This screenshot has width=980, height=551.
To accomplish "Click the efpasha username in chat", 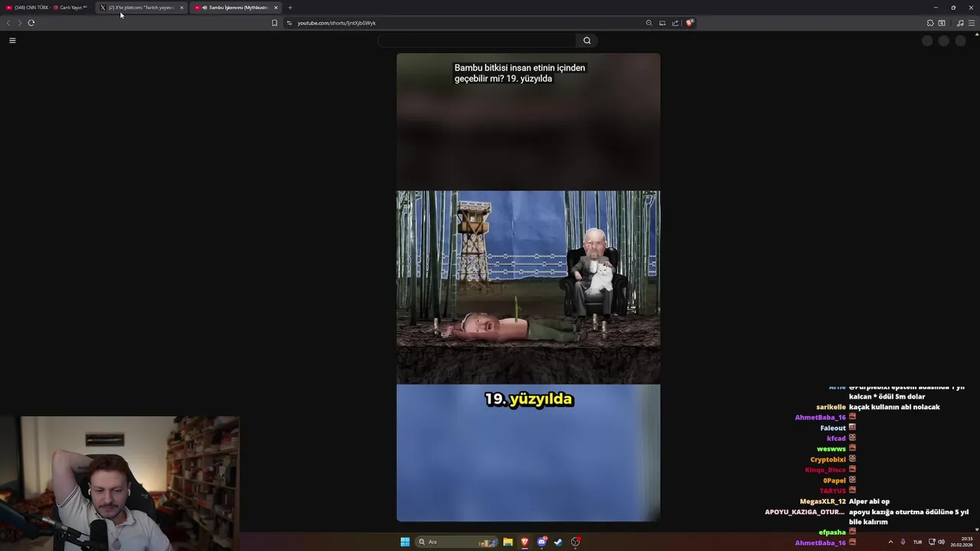I will click(832, 533).
